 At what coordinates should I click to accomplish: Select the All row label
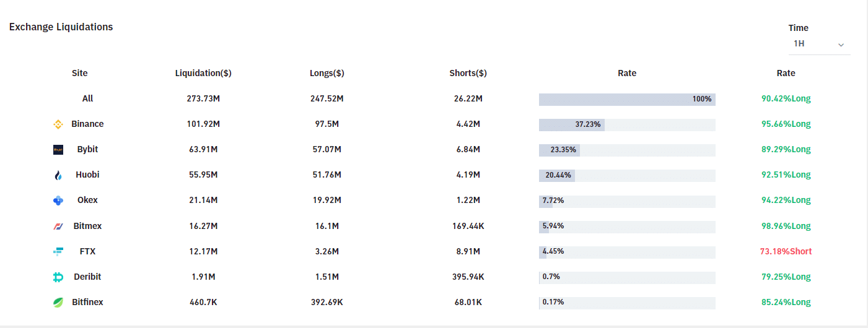[x=87, y=98]
